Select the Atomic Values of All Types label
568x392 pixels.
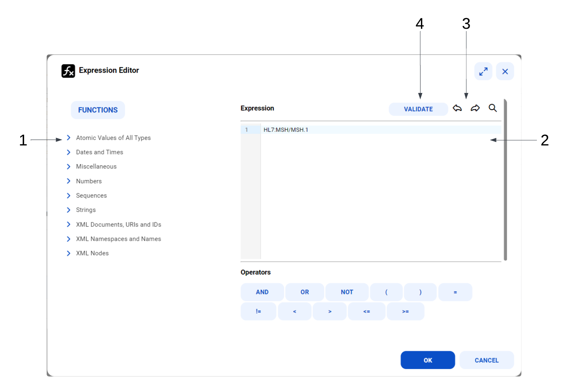(113, 138)
